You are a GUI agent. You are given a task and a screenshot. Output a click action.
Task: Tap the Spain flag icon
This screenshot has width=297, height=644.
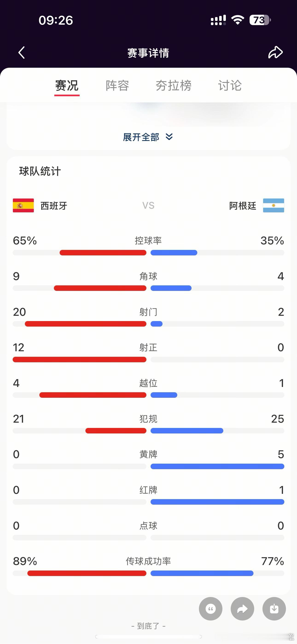[23, 205]
